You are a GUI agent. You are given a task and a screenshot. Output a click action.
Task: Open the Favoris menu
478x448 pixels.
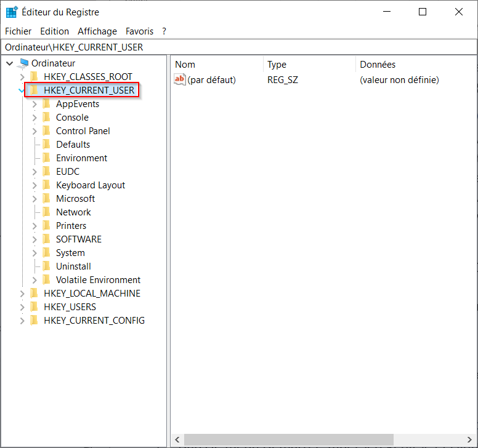139,31
